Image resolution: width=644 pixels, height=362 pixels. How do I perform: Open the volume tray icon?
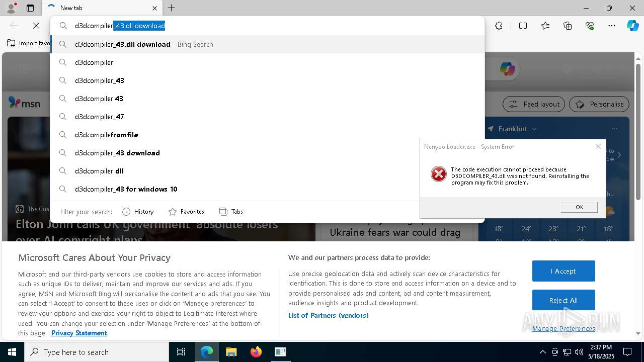(579, 352)
